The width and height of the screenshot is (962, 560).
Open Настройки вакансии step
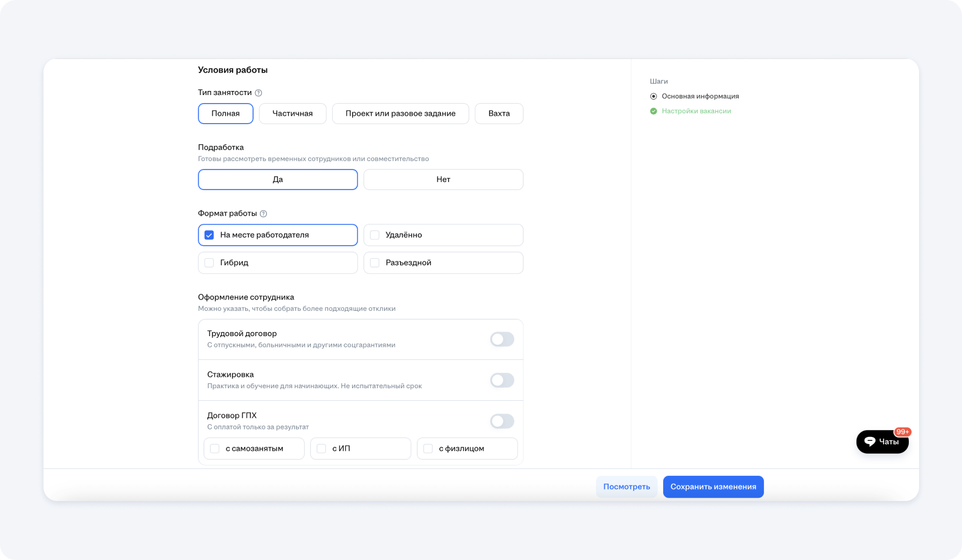(x=696, y=111)
